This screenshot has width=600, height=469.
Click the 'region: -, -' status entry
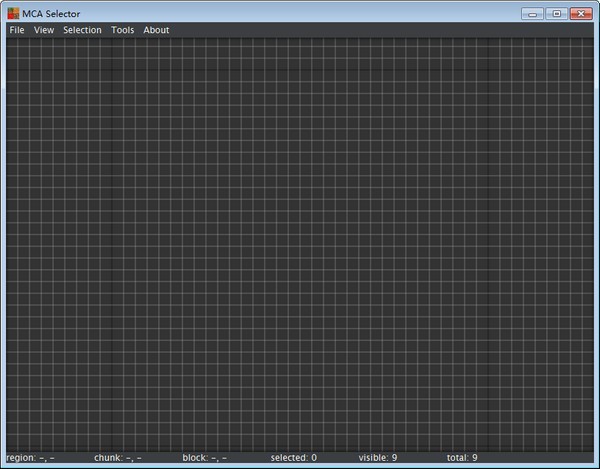tap(31, 458)
